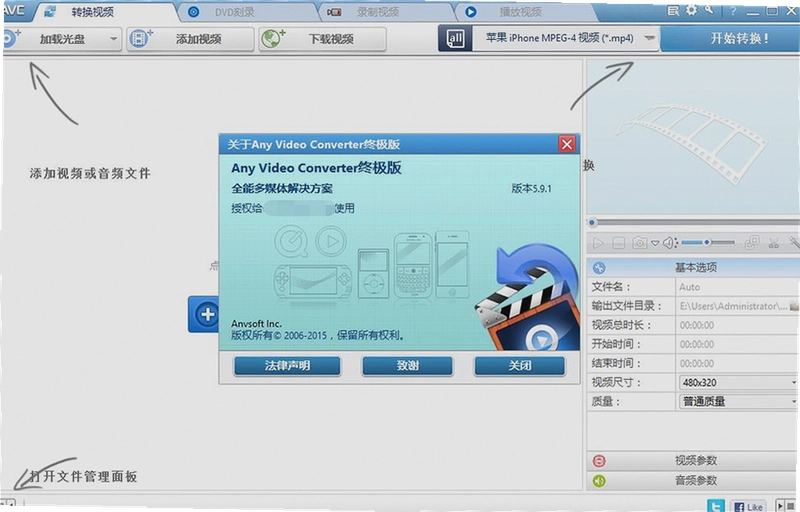The width and height of the screenshot is (800, 512).
Task: Click the stop button in preview player
Action: [618, 243]
